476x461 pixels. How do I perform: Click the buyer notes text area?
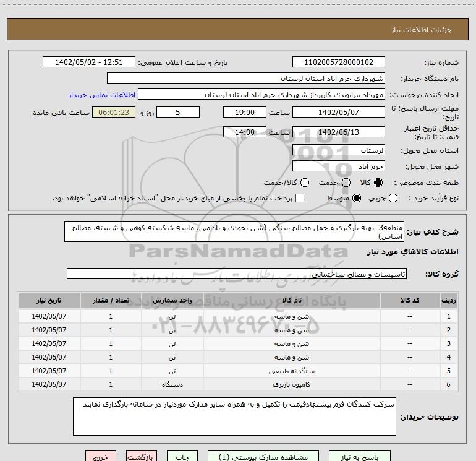pyautogui.click(x=234, y=416)
